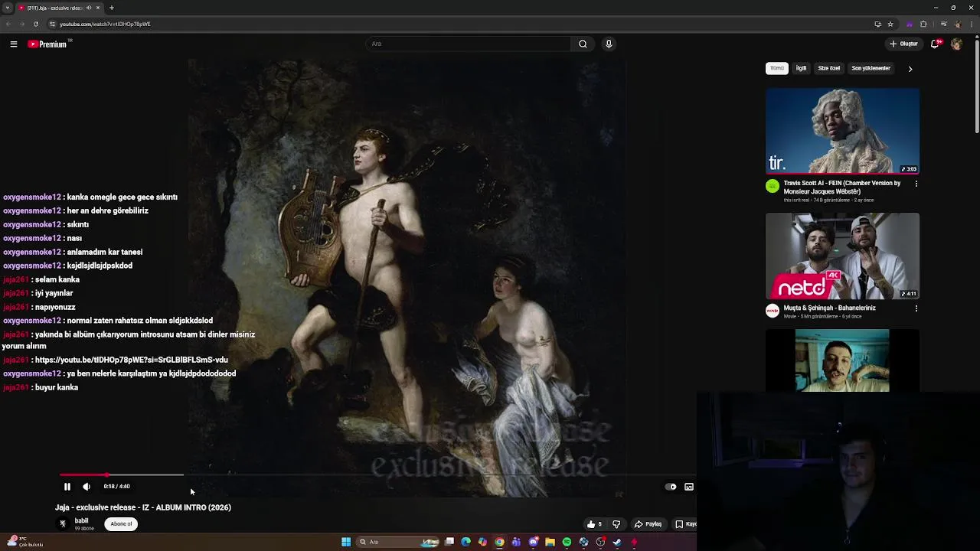Screen dimensions: 980x551
Task: Seek on the red video progress bar
Action: (x=83, y=475)
